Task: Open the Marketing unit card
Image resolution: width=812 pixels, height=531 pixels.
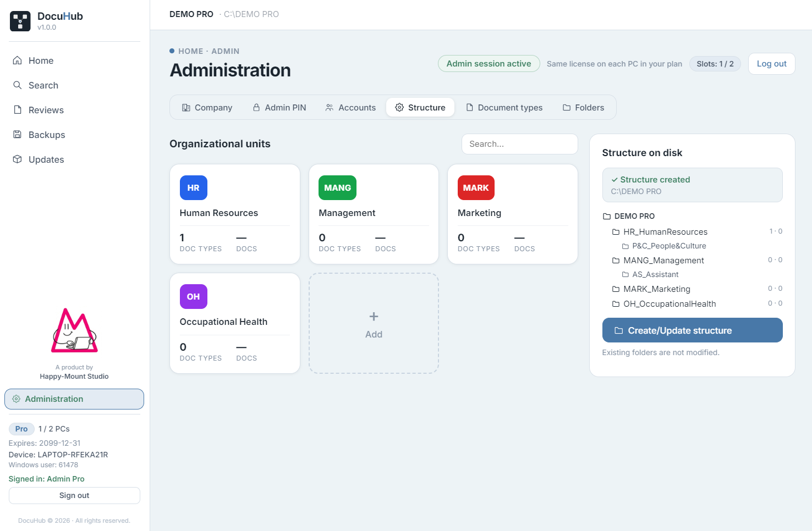Action: (x=513, y=214)
